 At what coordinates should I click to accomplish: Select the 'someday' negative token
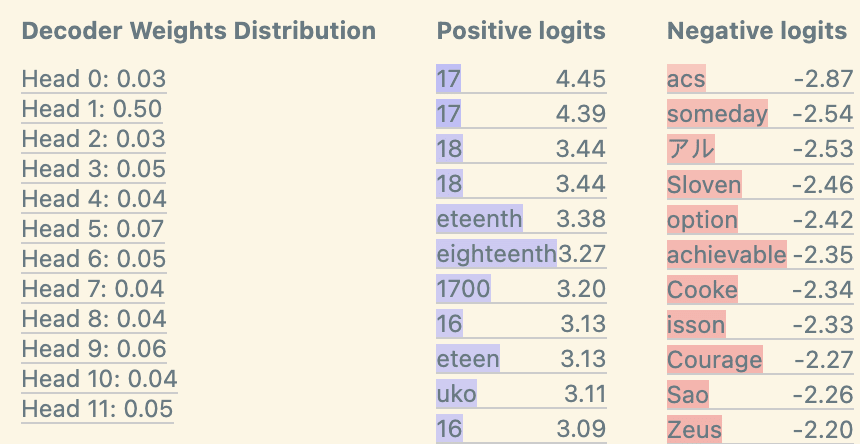[717, 114]
